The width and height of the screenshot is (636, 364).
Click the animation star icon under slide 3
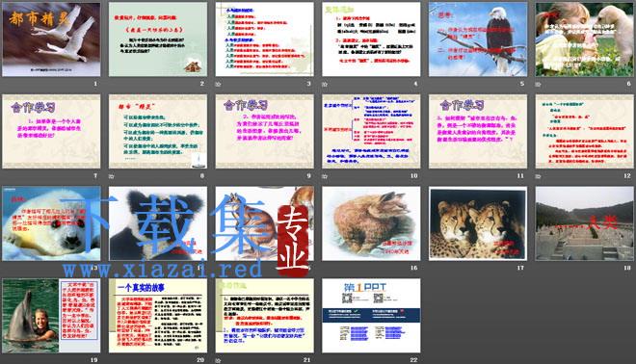pyautogui.click(x=219, y=85)
